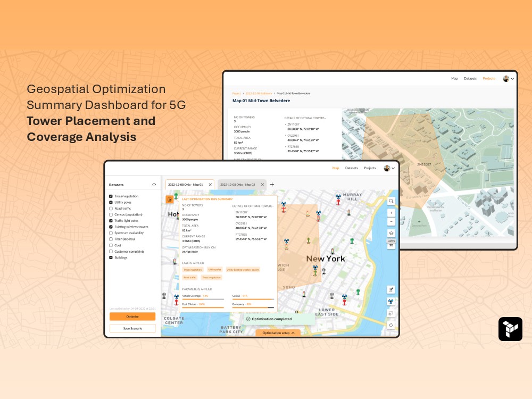Screen dimensions: 532x399
Task: Click the Road traffic layer tag
Action: (190, 278)
